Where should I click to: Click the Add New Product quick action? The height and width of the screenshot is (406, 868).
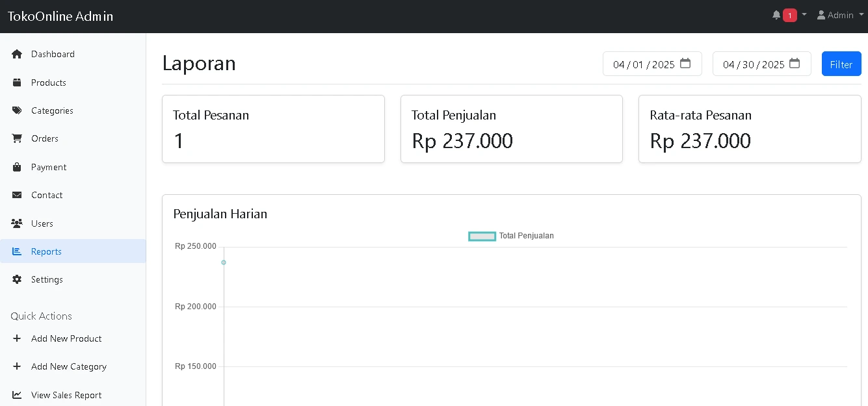(73, 338)
